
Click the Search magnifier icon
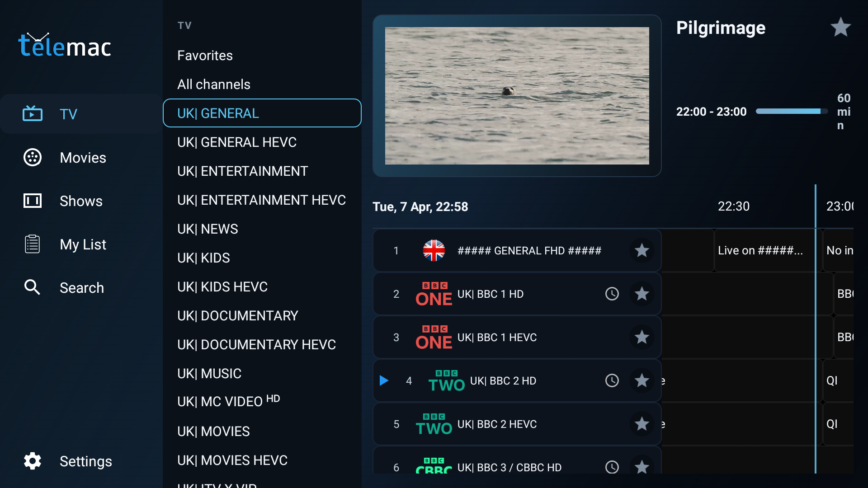point(33,287)
